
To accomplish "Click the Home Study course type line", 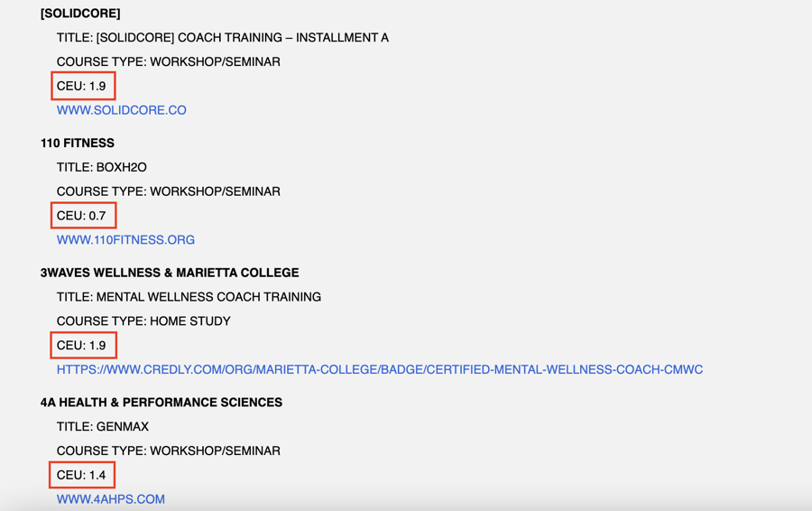I will tap(143, 321).
